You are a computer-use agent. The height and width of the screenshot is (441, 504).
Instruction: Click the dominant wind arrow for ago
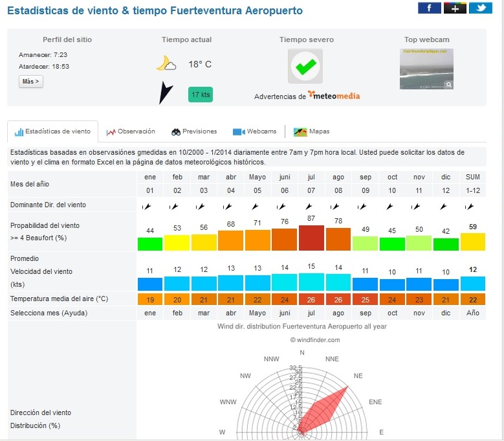[335, 207]
